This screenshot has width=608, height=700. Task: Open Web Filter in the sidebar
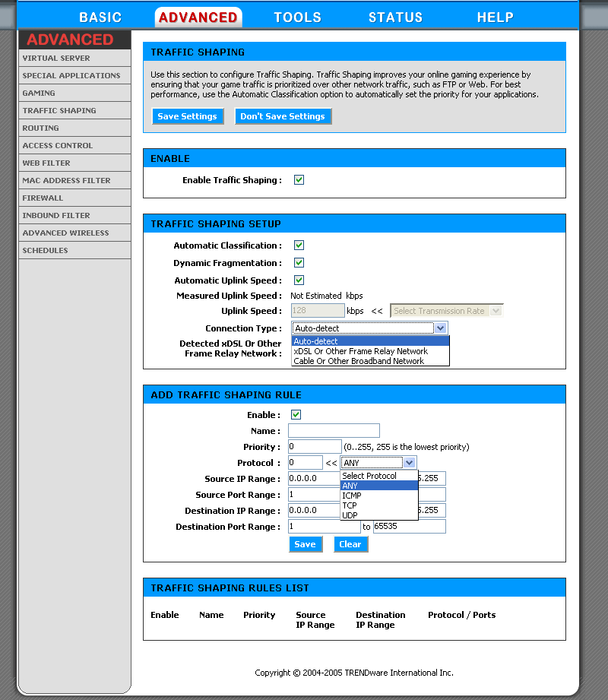point(74,163)
